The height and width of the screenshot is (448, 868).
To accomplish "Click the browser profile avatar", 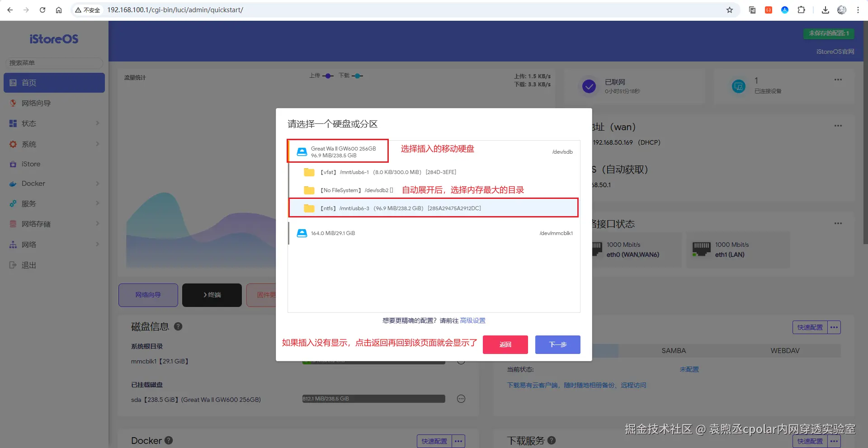I will (842, 10).
